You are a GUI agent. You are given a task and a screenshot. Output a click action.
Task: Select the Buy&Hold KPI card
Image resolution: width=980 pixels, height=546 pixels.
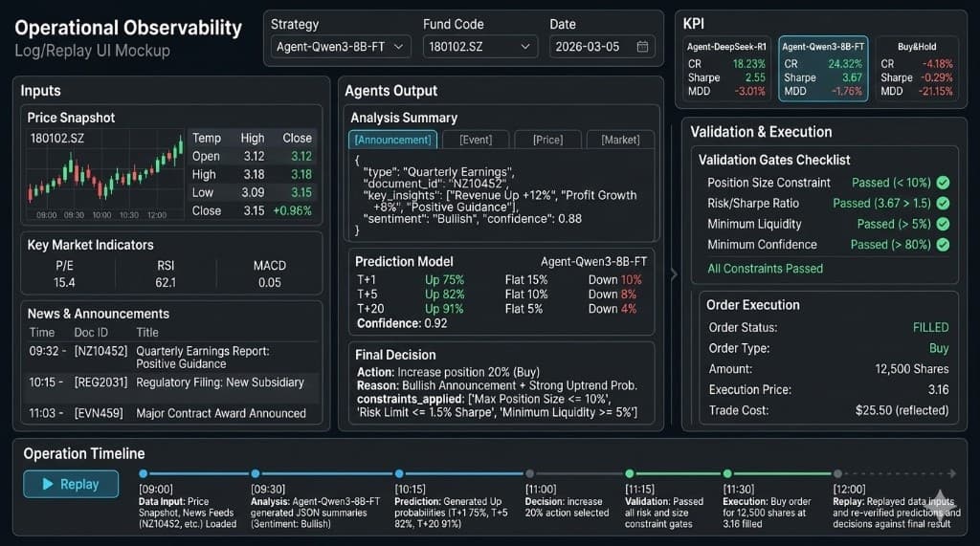click(x=917, y=69)
